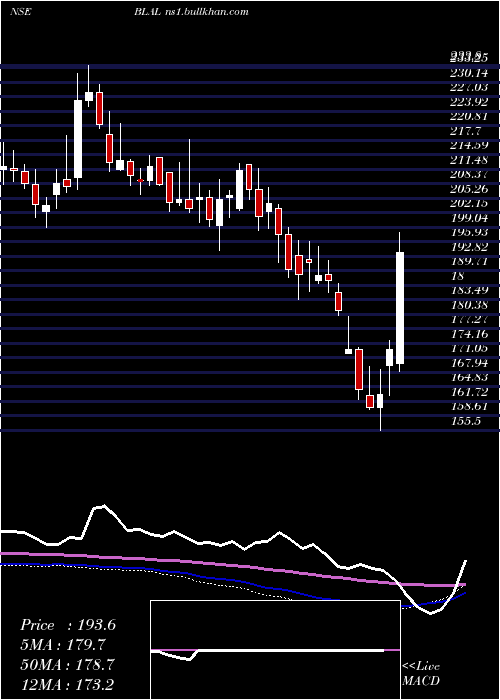
Task: Click inside the MACD indicator box
Action: (x=275, y=650)
